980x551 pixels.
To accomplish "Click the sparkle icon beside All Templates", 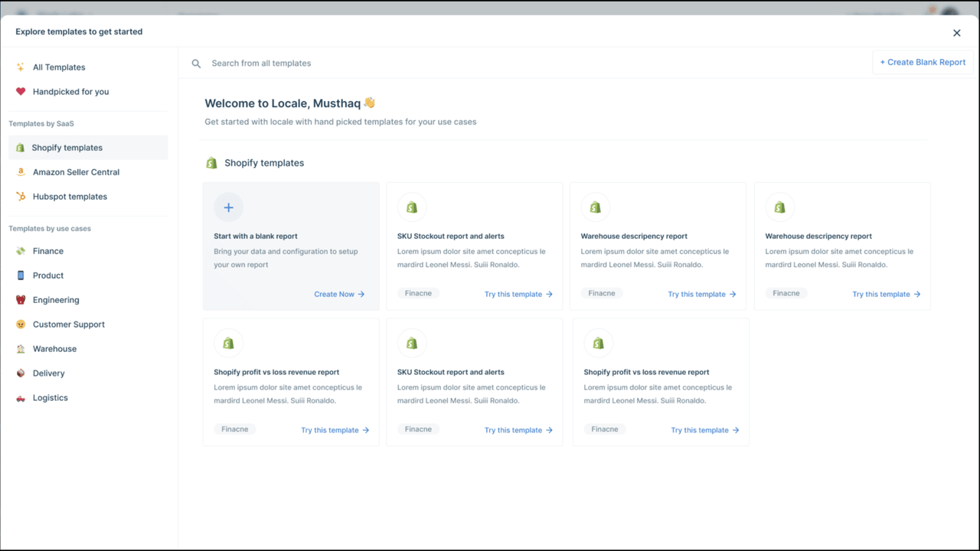I will click(x=21, y=67).
